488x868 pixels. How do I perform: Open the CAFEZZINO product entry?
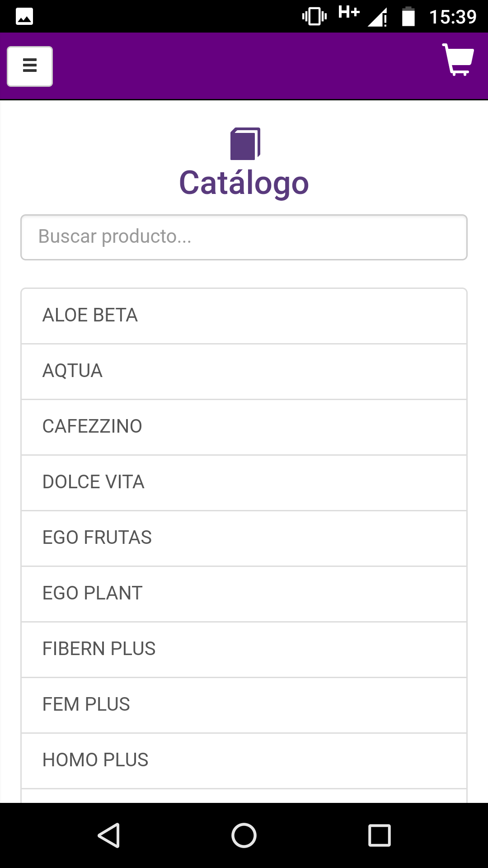coord(244,427)
